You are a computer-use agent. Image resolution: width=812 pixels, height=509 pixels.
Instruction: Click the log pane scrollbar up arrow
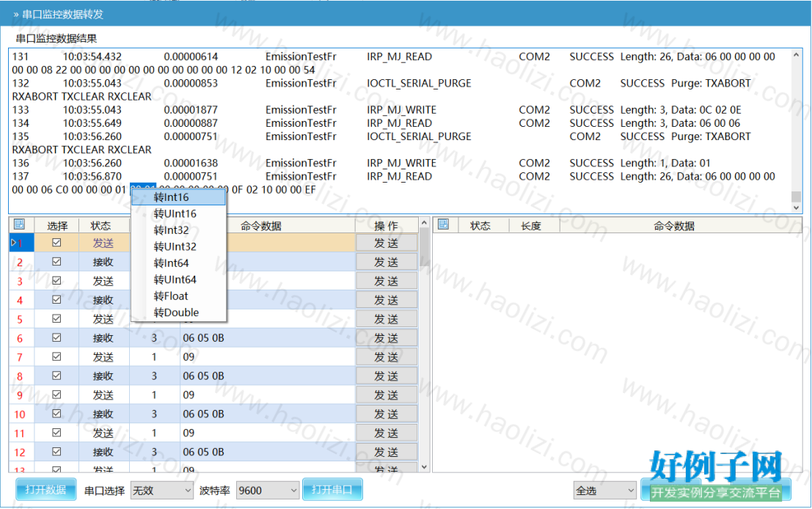pyautogui.click(x=797, y=55)
